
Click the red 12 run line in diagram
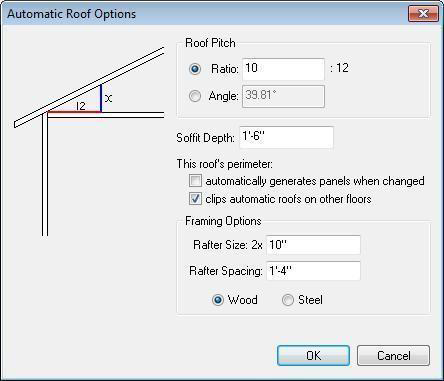coord(74,112)
